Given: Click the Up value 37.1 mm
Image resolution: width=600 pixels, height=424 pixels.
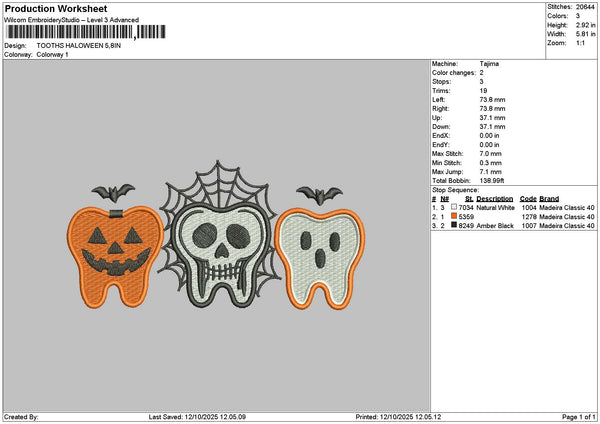Looking at the screenshot, I should coord(492,118).
